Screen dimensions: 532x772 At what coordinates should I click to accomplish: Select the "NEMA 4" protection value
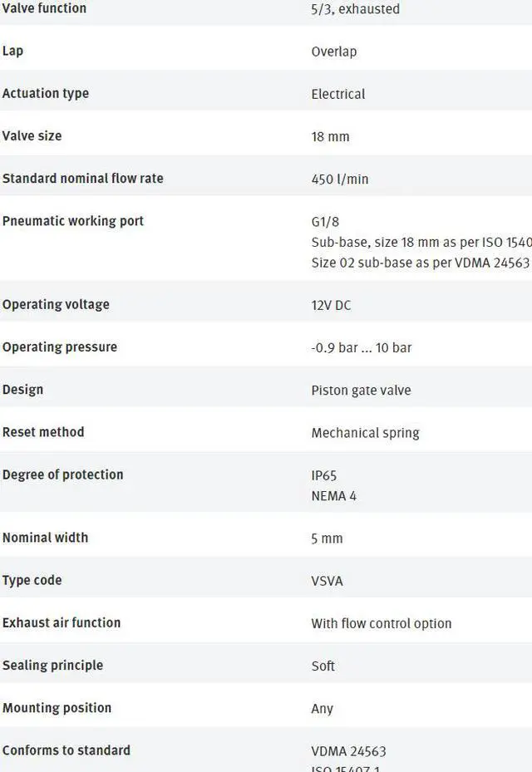pos(333,496)
